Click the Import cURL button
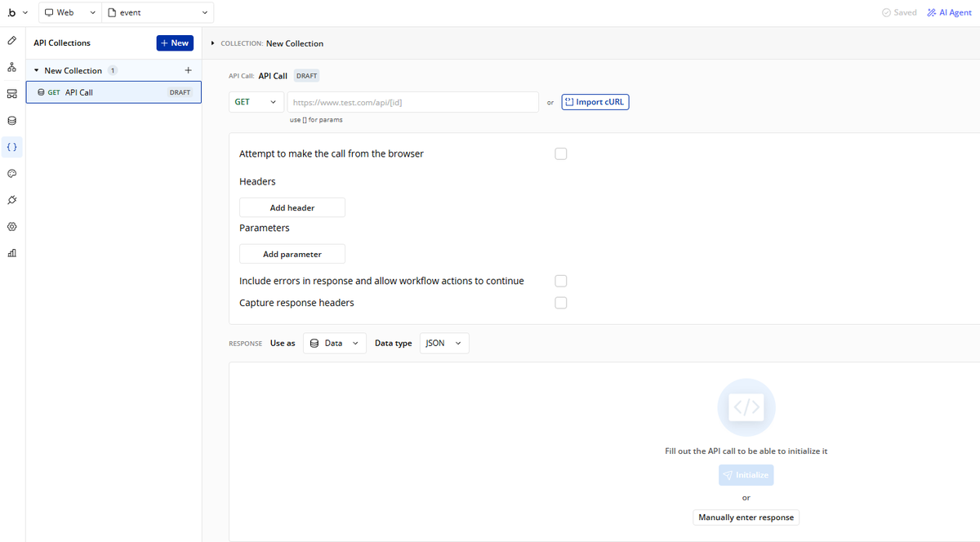 point(595,102)
